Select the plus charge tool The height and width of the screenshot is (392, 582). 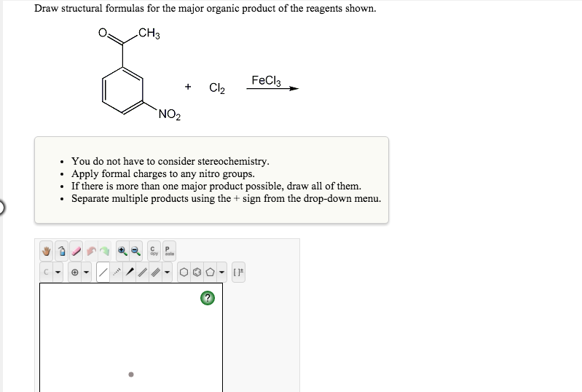74,272
